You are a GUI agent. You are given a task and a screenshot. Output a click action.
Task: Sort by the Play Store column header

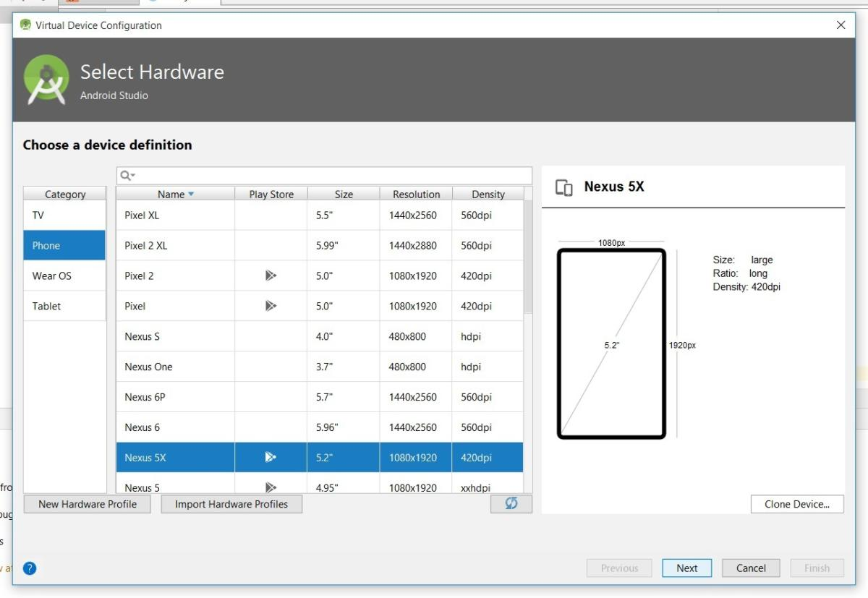pos(271,194)
